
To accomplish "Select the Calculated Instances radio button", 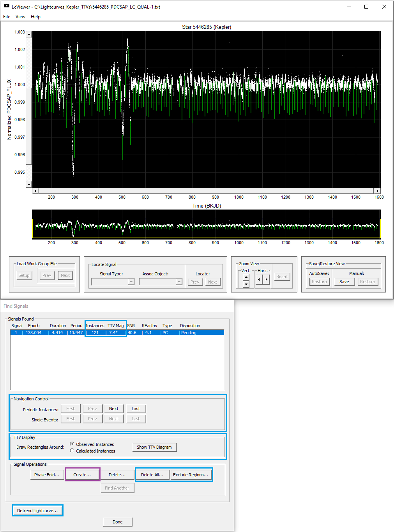I will [x=72, y=451].
